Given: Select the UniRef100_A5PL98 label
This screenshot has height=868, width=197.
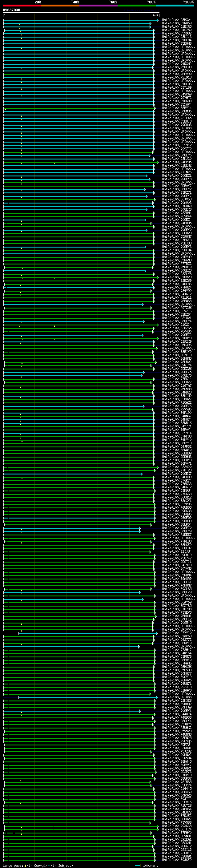Looking at the screenshot, I should 176,67.
